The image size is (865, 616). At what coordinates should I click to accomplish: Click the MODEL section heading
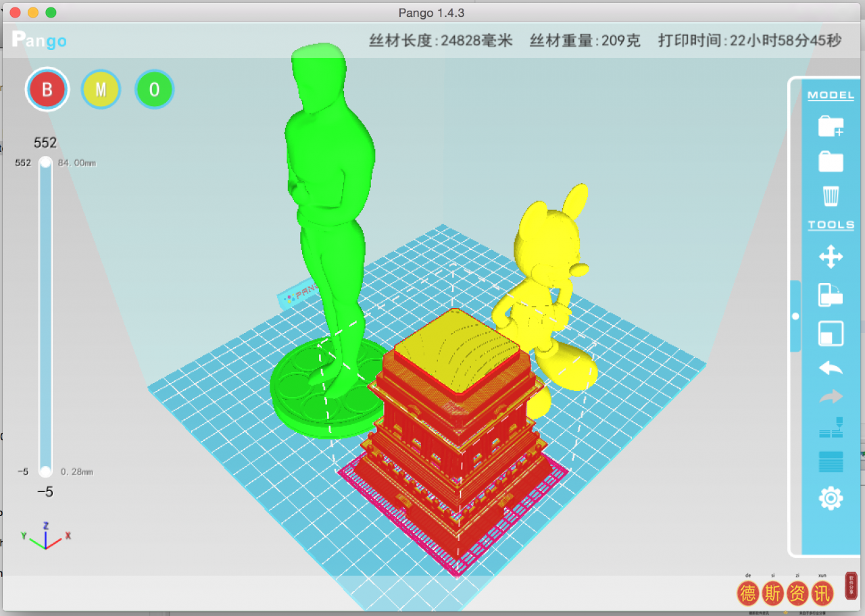(831, 95)
